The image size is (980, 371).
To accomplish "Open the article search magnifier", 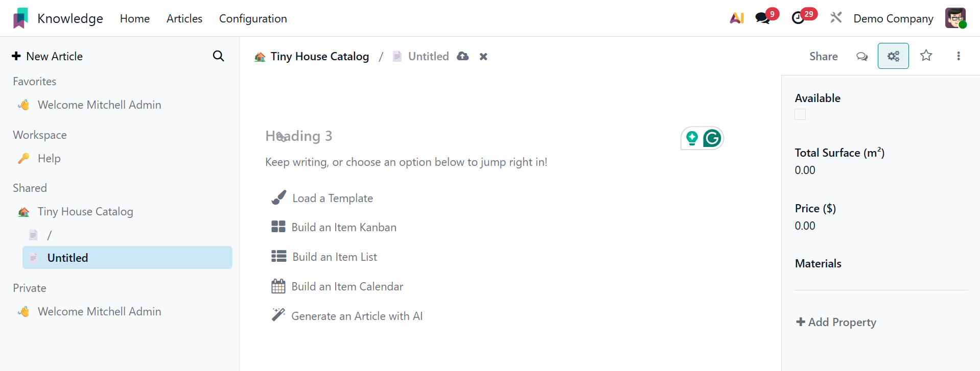I will pyautogui.click(x=218, y=56).
